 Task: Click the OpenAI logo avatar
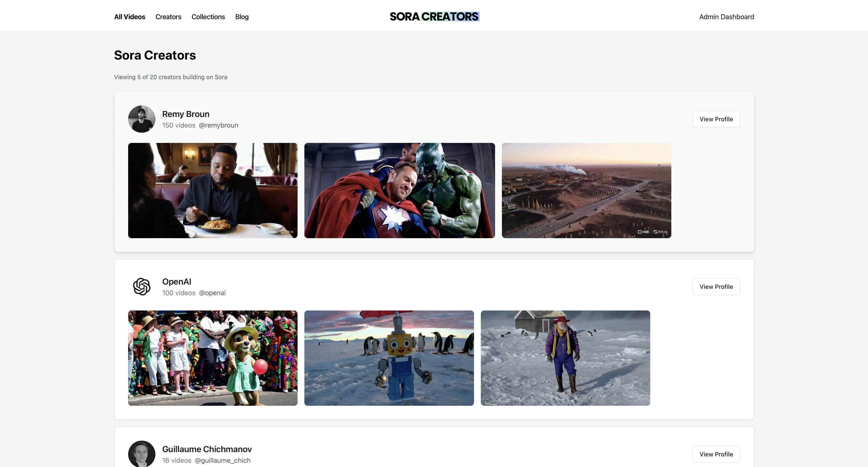click(142, 286)
